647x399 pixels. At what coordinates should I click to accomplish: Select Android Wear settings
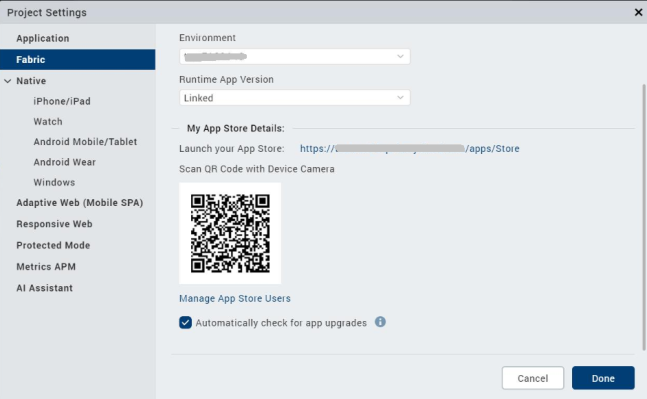click(64, 162)
